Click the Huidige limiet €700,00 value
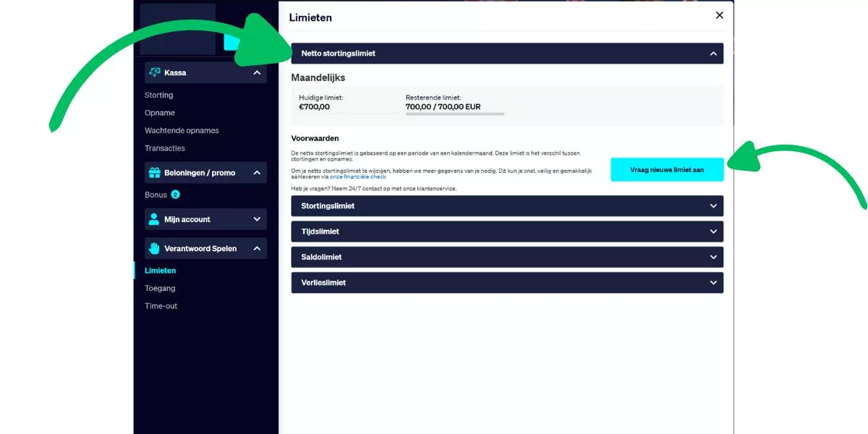Viewport: 868px width, 434px height. click(x=314, y=106)
